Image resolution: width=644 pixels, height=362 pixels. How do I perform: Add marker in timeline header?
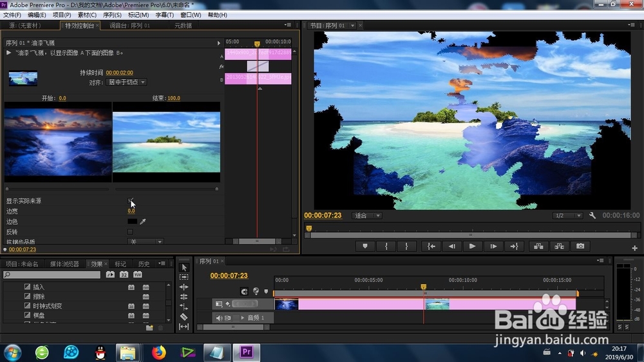[x=266, y=291]
